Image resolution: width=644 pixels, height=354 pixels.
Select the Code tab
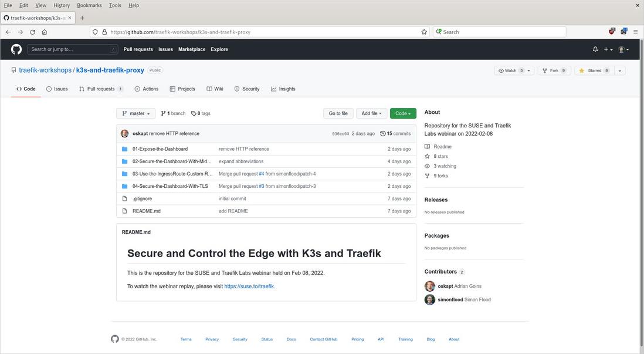pyautogui.click(x=26, y=89)
